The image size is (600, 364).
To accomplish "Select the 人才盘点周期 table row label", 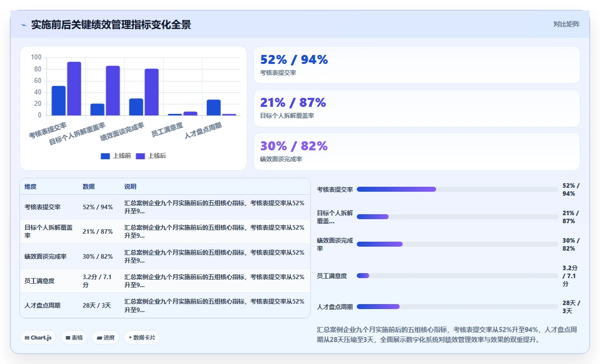I will (x=42, y=306).
